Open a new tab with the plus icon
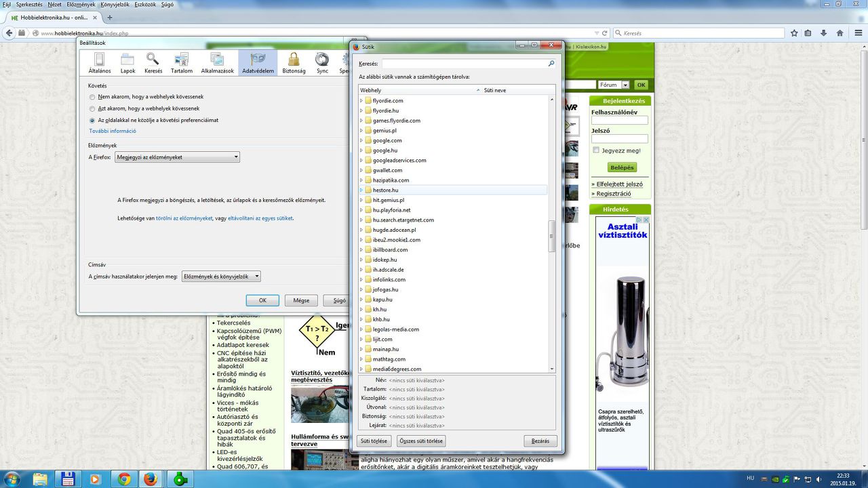The image size is (868, 488). [x=110, y=18]
